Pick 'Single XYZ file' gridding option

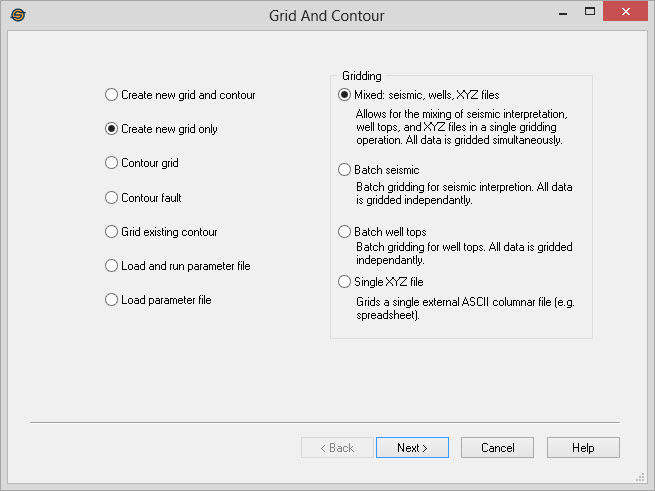[x=345, y=282]
